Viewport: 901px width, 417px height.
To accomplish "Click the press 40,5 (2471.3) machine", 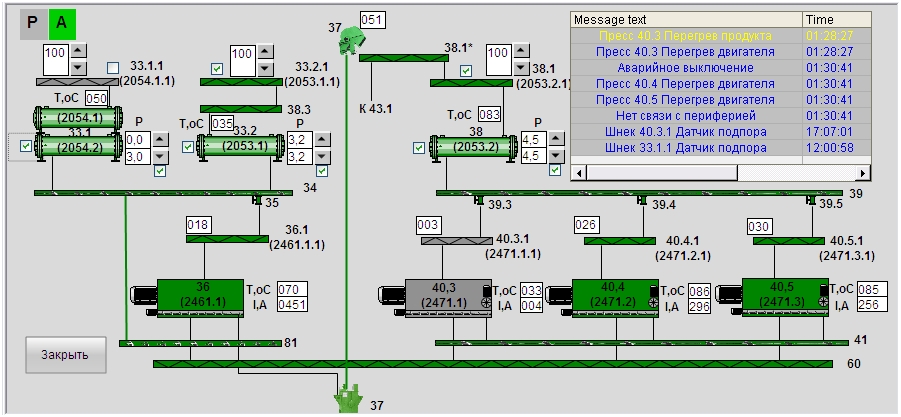I will (x=783, y=296).
